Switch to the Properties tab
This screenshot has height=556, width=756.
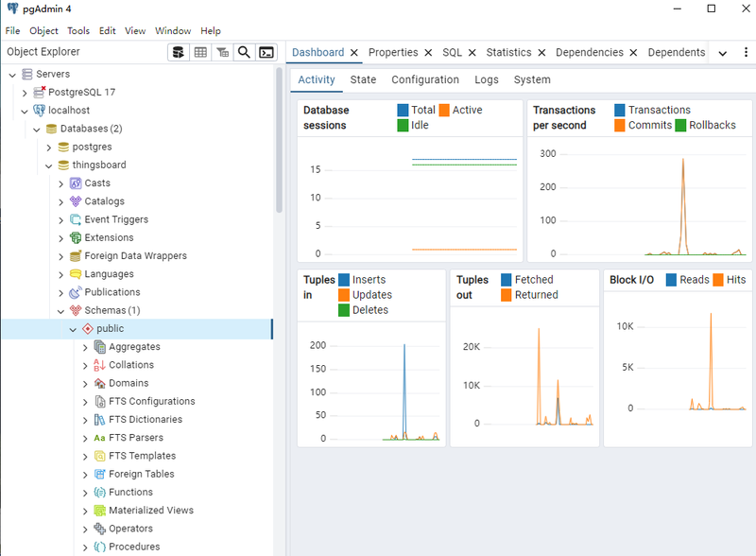[x=393, y=52]
